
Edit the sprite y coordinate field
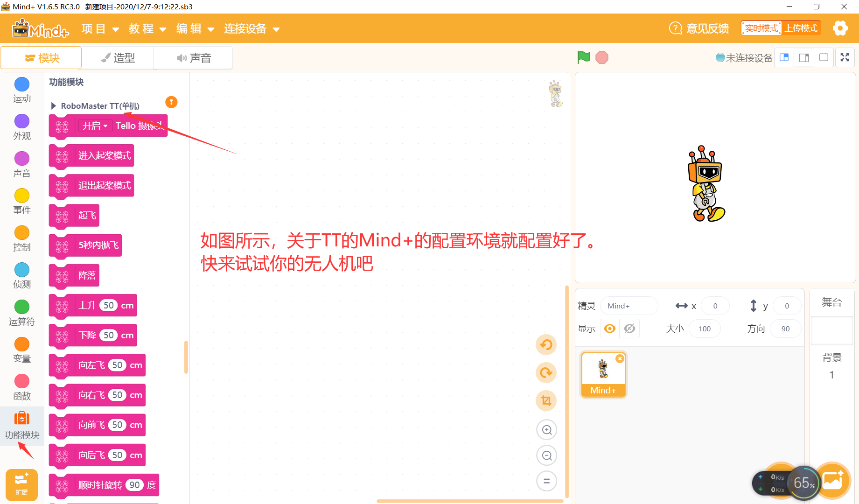coord(787,306)
